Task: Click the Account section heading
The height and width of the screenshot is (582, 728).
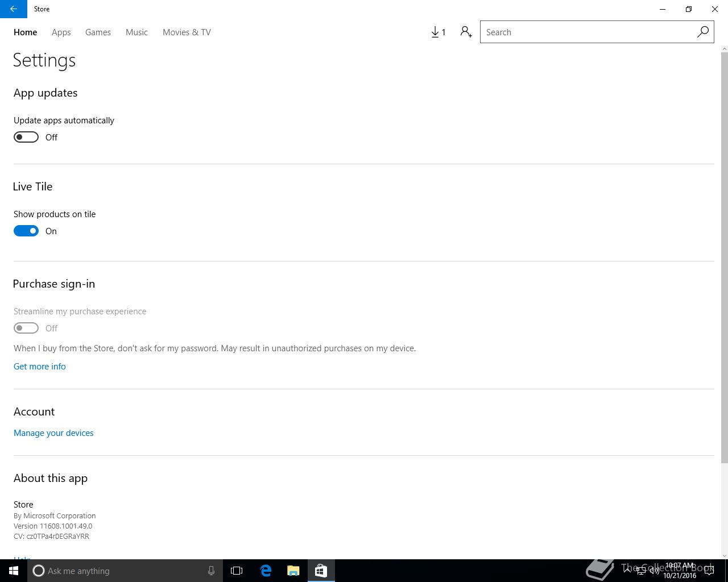Action: click(34, 411)
